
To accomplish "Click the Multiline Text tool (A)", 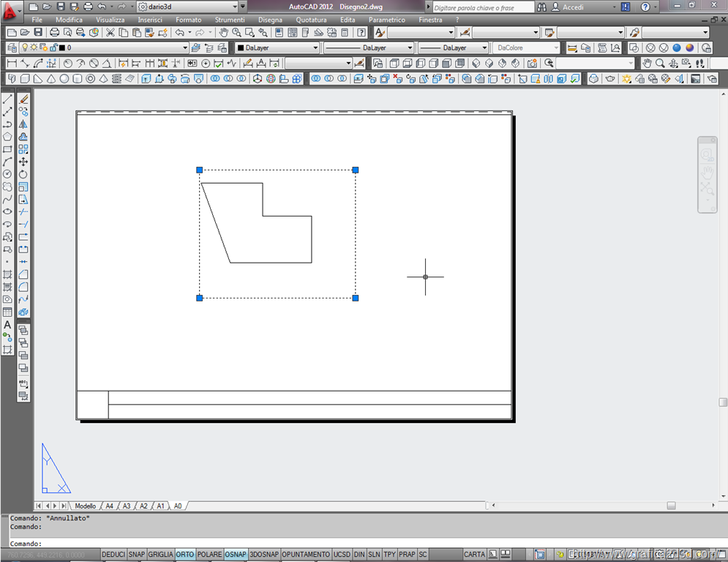I will coord(7,324).
